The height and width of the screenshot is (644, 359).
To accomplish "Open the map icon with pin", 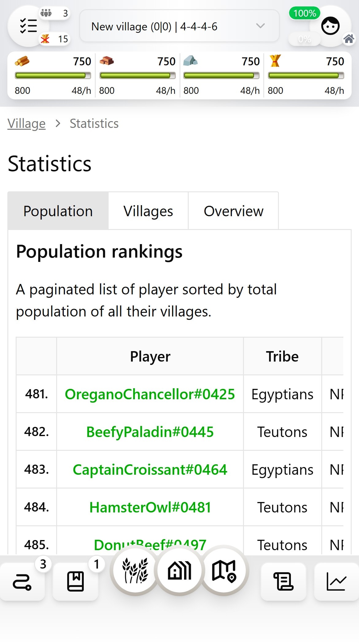I will click(224, 571).
